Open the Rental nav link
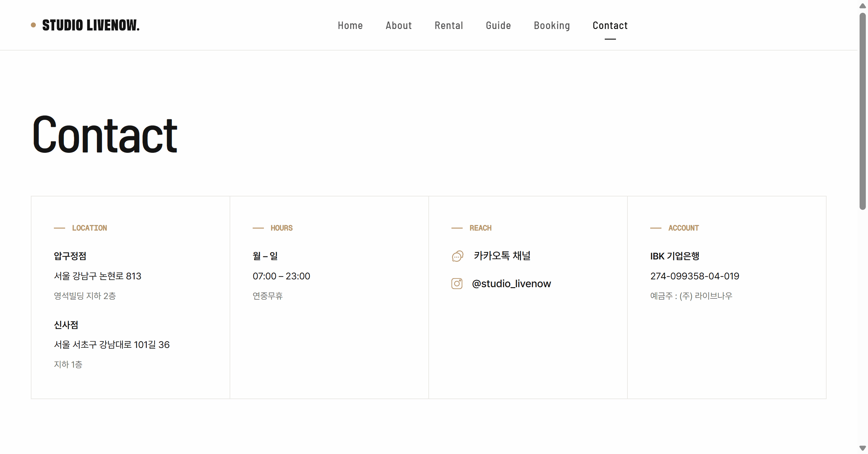Screen dimensions: 868x454 (x=449, y=25)
